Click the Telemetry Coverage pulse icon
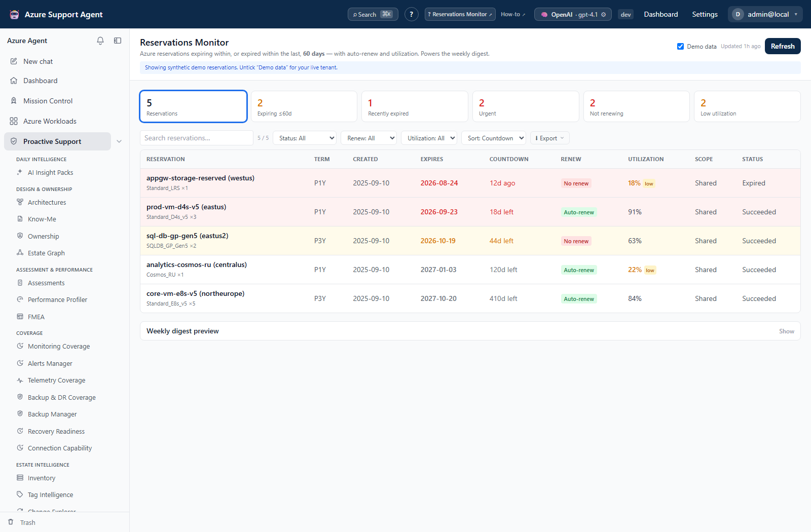 pyautogui.click(x=20, y=380)
